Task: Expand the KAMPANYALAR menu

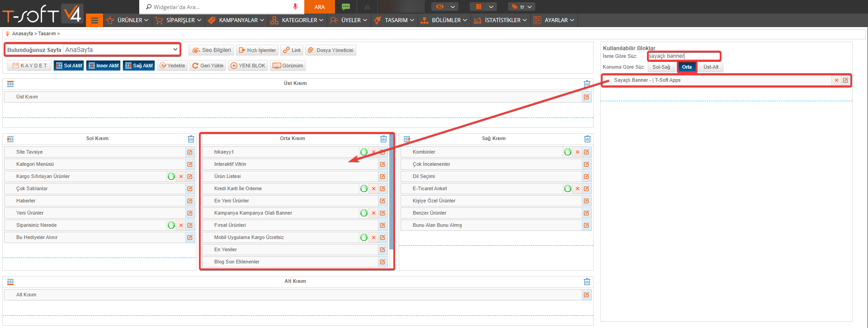Action: [x=236, y=20]
